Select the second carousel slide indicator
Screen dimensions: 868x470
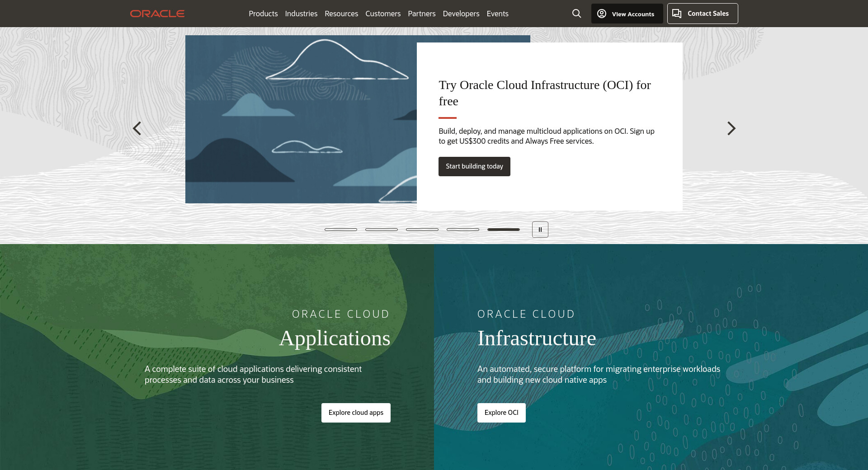tap(382, 230)
